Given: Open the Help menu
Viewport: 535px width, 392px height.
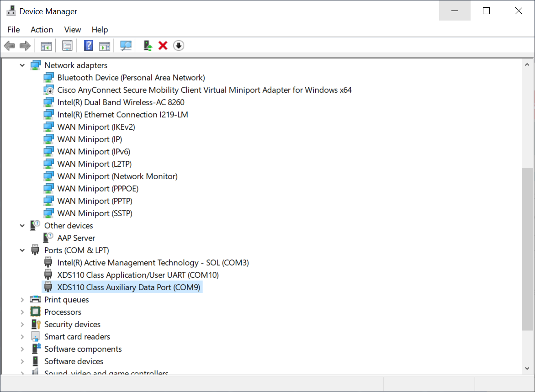Looking at the screenshot, I should (100, 30).
